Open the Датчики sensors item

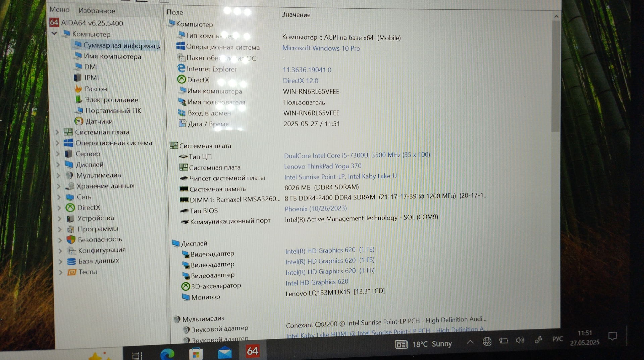(99, 121)
